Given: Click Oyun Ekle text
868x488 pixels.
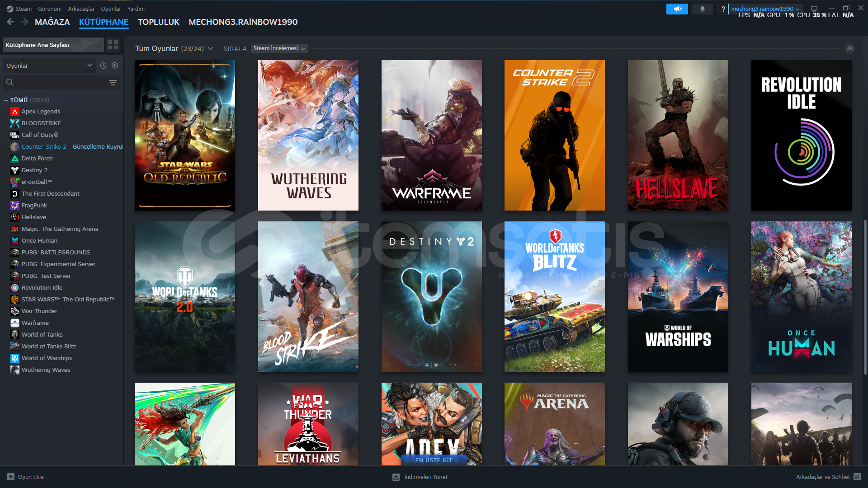Looking at the screenshot, I should click(31, 477).
